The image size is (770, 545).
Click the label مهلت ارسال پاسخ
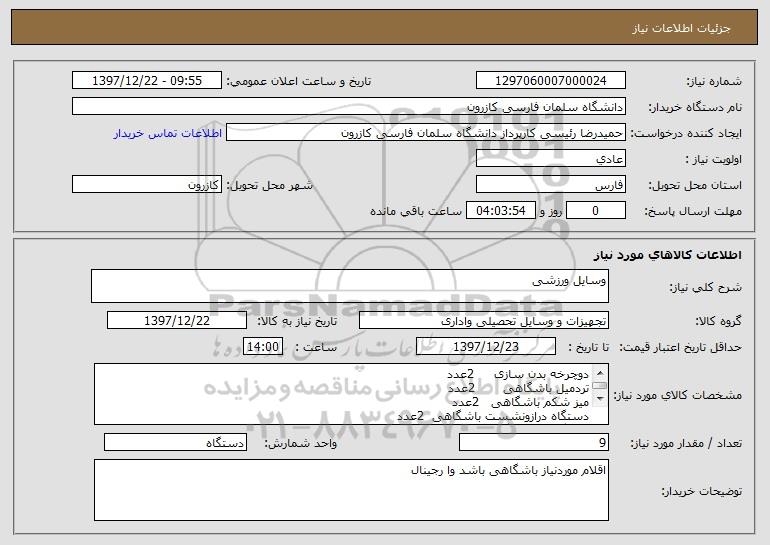tap(693, 211)
